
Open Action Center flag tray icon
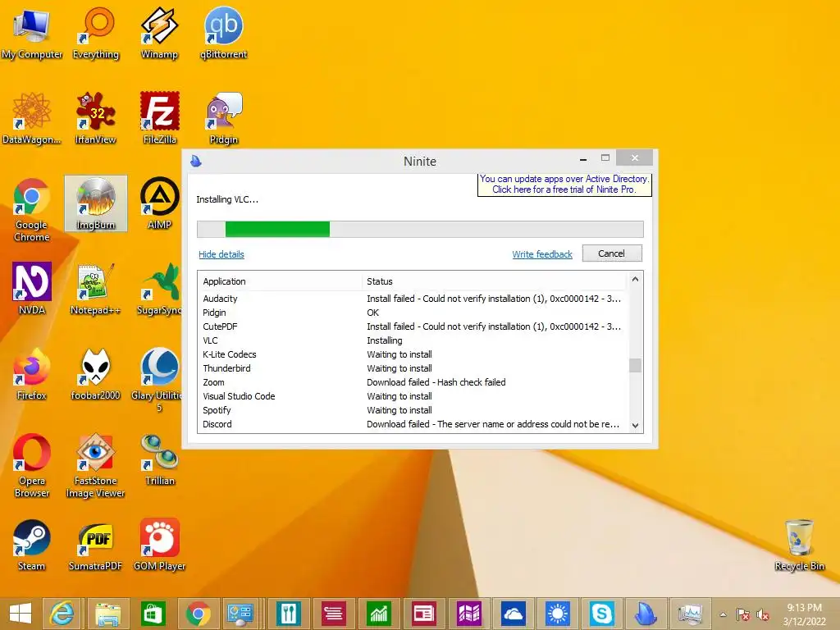743,615
